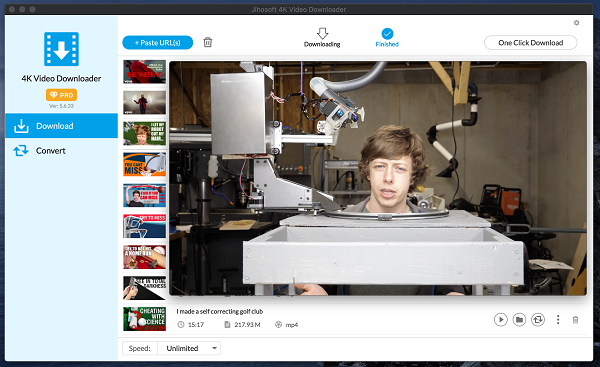Select the Convert section in sidebar
The image size is (600, 367).
(x=61, y=150)
